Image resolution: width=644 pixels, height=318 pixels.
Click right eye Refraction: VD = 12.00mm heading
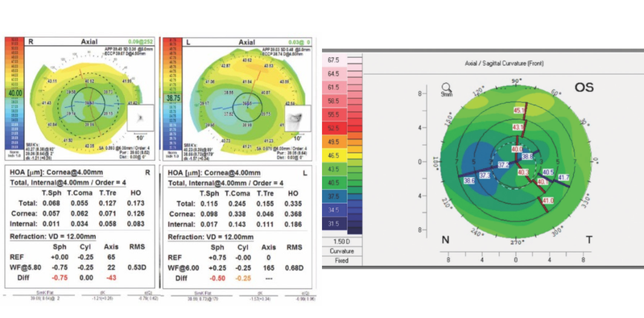click(x=53, y=237)
